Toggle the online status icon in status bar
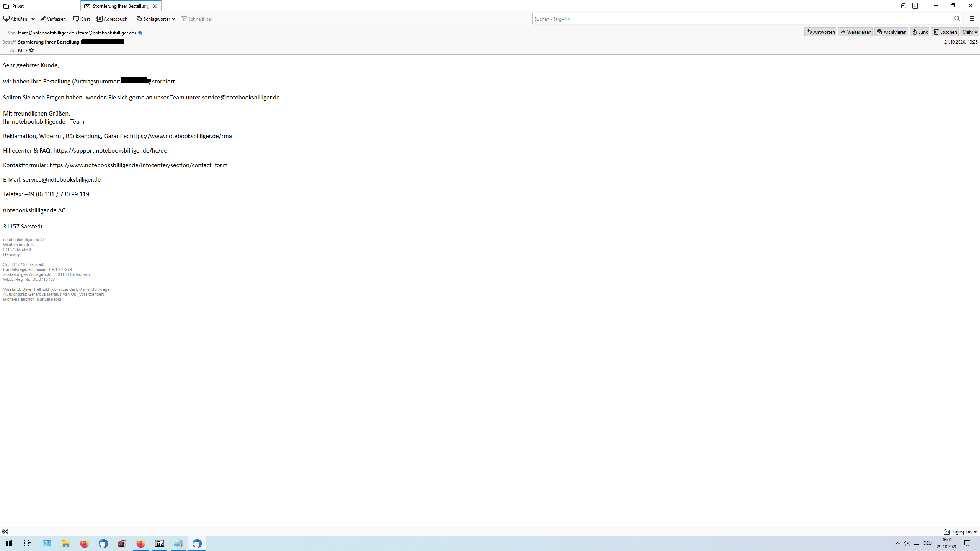Screen dimensions: 980x551 coord(5,531)
